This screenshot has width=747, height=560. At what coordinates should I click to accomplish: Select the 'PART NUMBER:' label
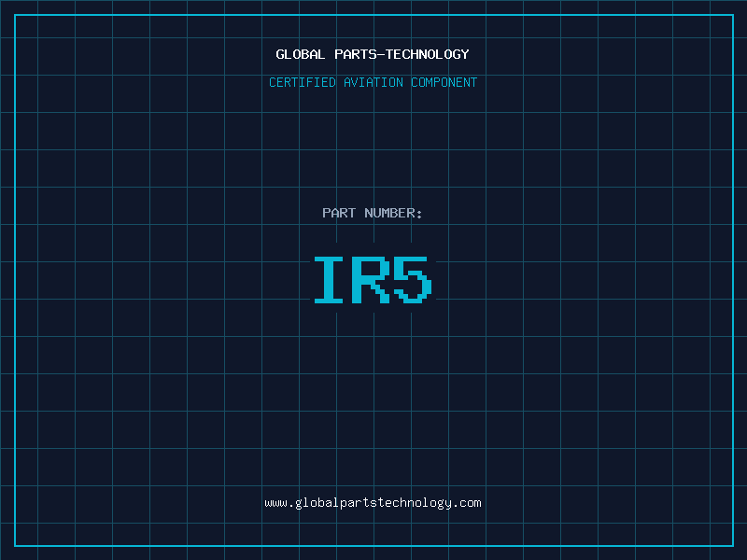(373, 213)
